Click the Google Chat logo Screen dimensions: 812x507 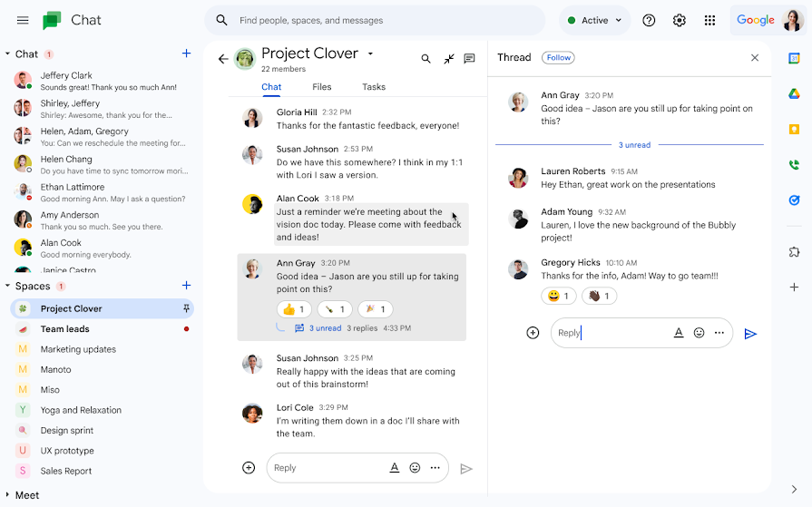tap(52, 20)
